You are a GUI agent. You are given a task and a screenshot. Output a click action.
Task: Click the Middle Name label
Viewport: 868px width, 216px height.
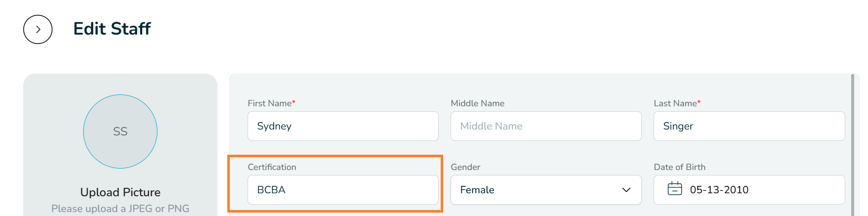click(477, 103)
